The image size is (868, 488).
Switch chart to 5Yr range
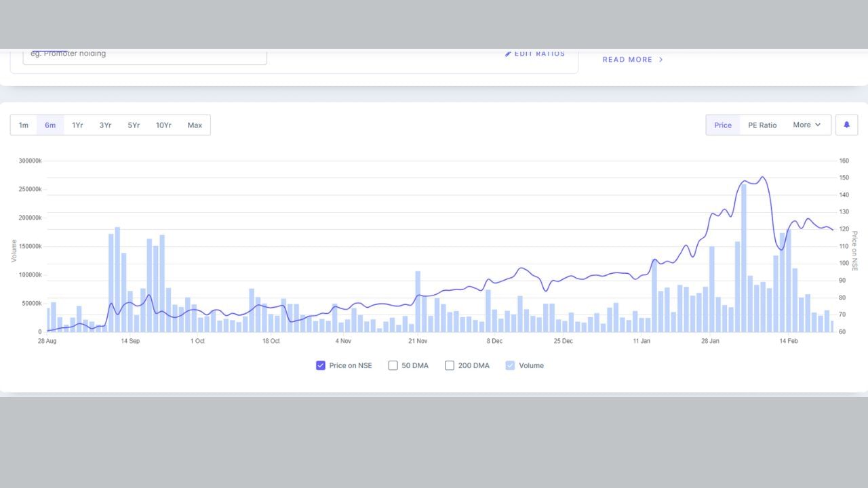click(134, 125)
